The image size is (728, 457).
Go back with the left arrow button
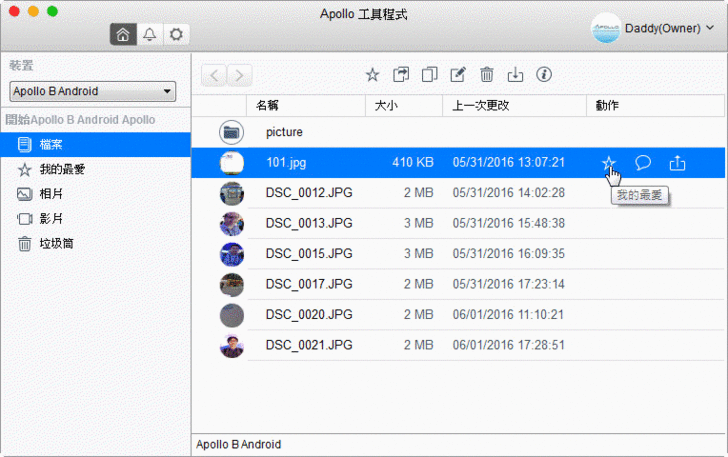click(214, 75)
